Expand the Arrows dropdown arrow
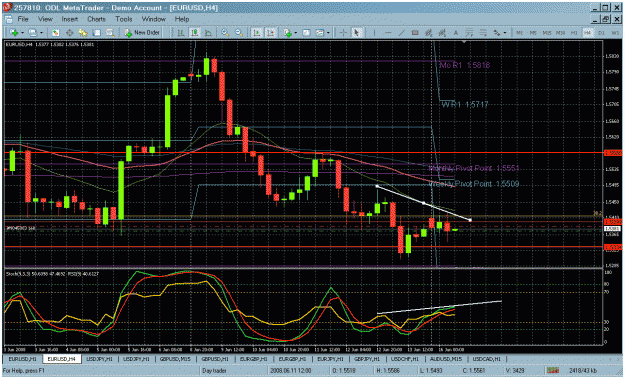Viewport: 625px width, 377px height. [x=505, y=33]
